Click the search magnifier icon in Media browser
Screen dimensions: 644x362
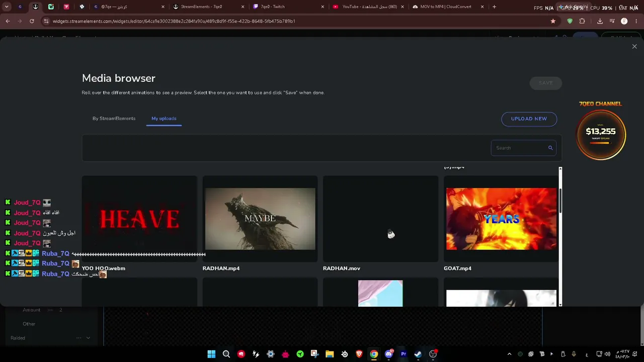point(550,148)
